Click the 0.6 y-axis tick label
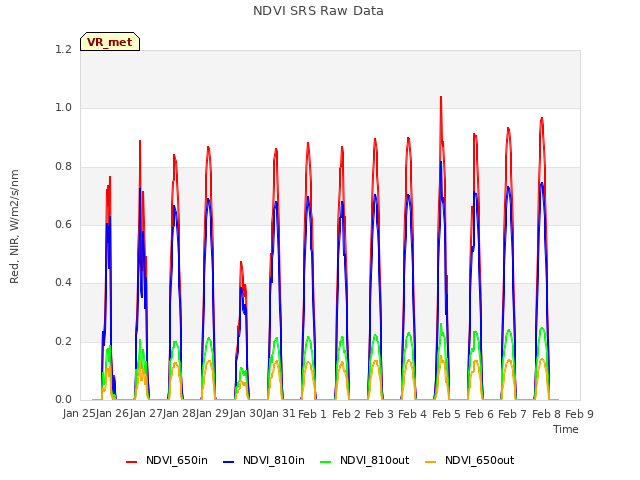Screen dimensions: 640x480 coord(63,224)
